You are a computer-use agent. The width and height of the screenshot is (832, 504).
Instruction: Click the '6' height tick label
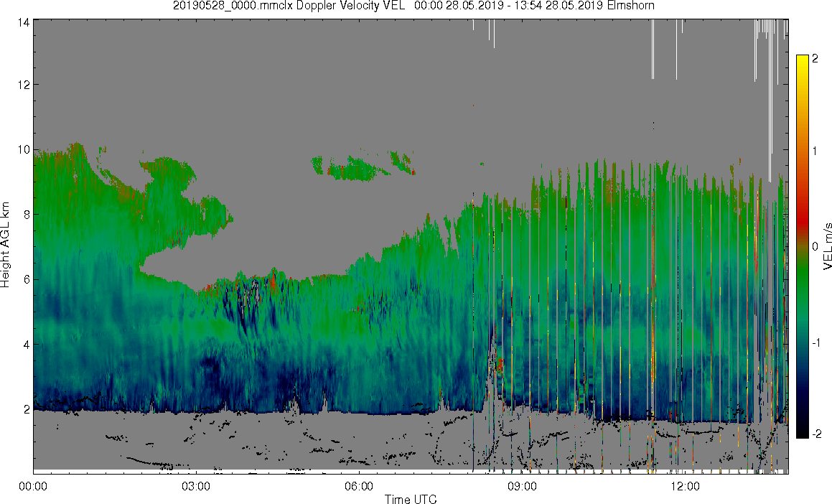[26, 279]
